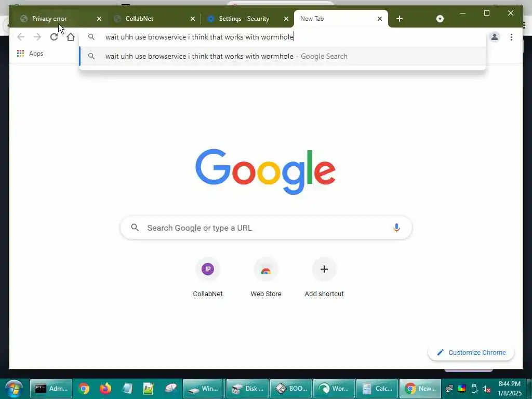532x399 pixels.
Task: Open the tab search dropdown arrow
Action: click(x=440, y=19)
